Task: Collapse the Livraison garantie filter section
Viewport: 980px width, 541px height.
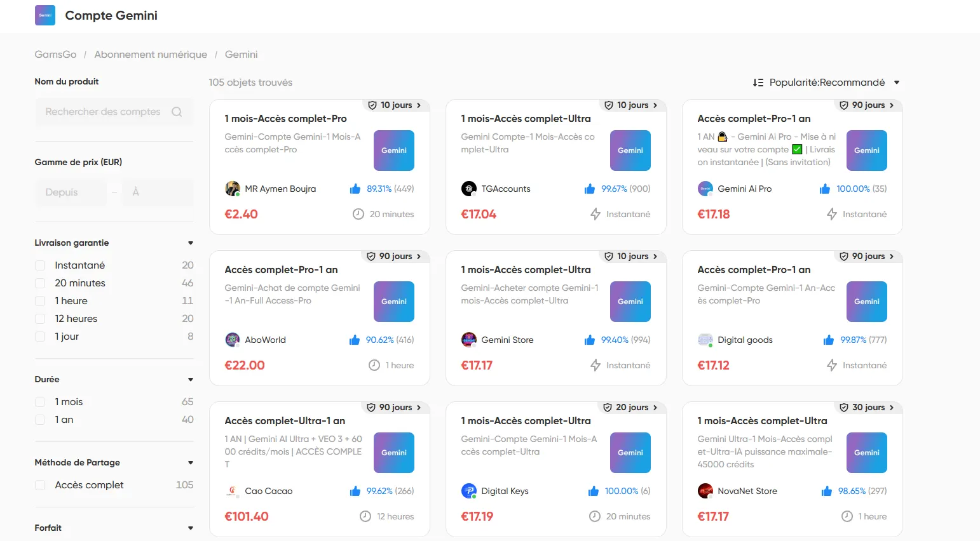Action: [189, 243]
